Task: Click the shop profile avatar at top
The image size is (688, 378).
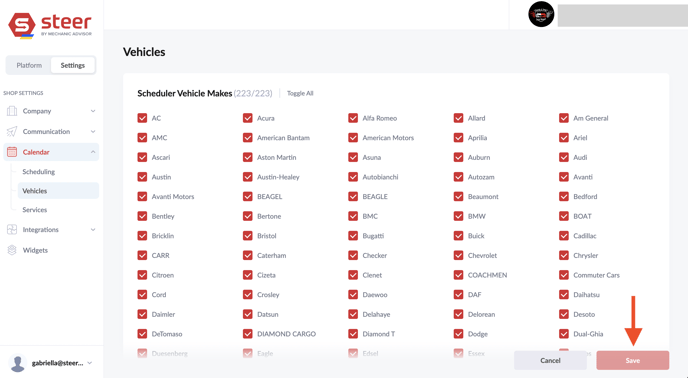Action: (541, 14)
